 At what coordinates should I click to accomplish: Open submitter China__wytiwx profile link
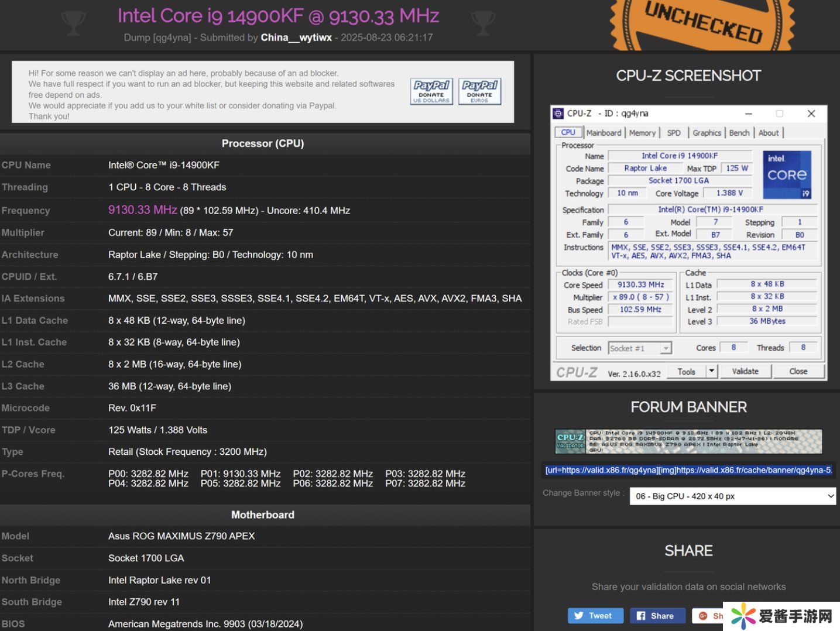tap(296, 37)
